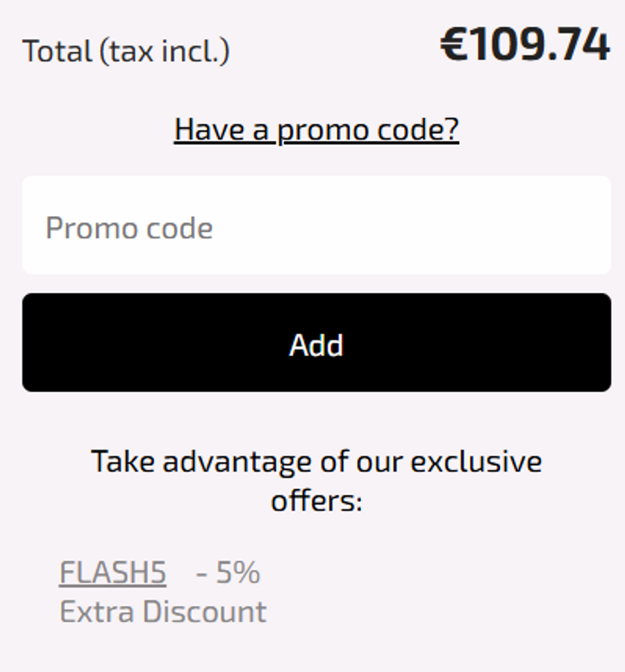
Task: Click the 'Take advantage of our exclusive offers' heading
Action: point(316,480)
